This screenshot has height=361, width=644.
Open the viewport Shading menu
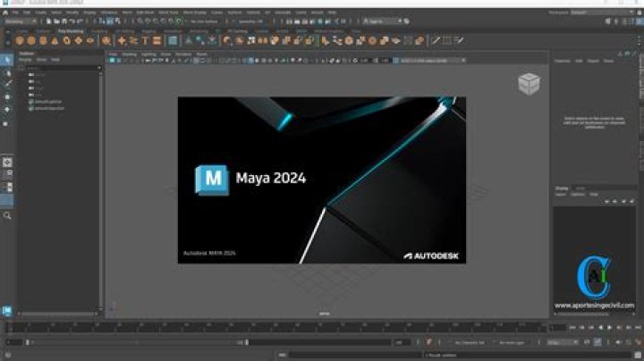(129, 55)
